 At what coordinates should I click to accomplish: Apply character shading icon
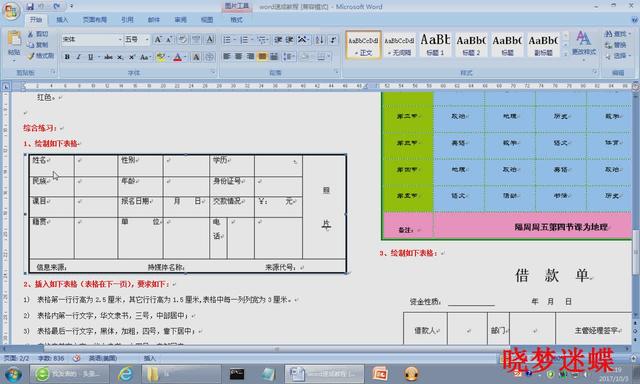[x=196, y=57]
